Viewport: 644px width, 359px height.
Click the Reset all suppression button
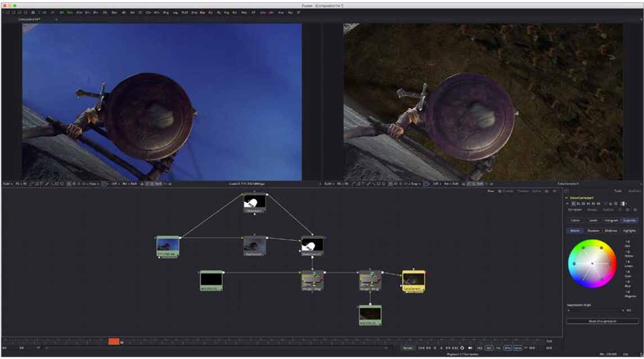[x=602, y=321]
